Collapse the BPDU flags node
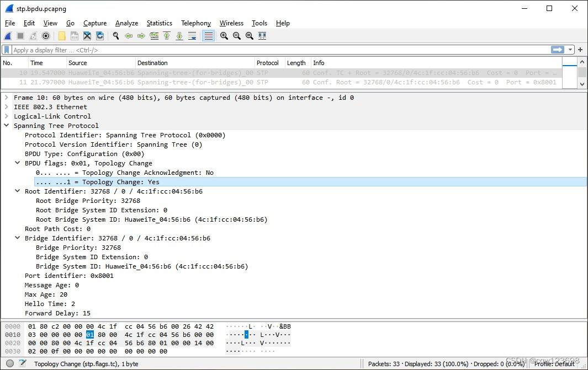 tap(17, 163)
